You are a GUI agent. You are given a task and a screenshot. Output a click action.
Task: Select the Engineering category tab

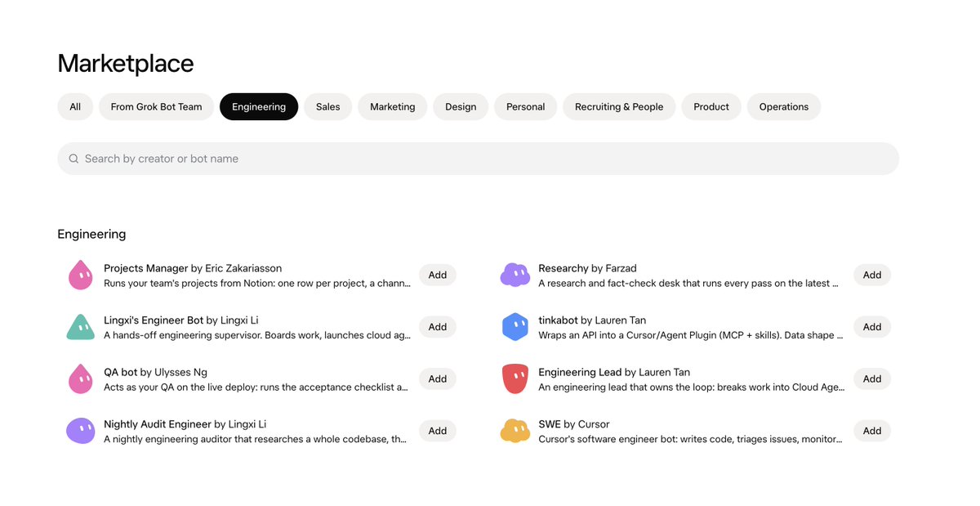point(259,107)
